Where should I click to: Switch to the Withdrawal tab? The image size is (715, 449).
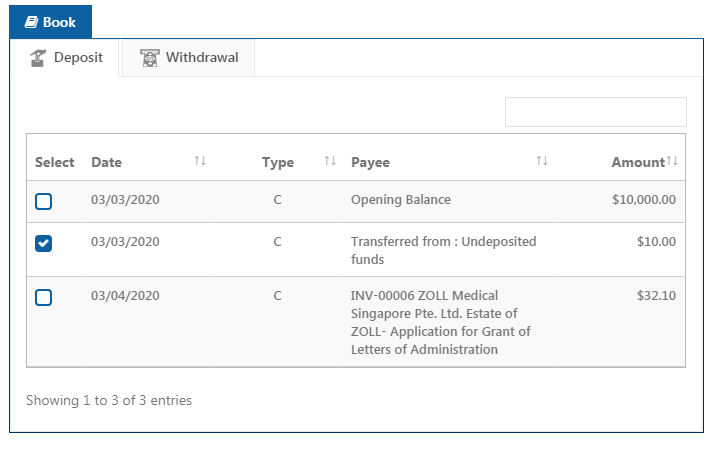click(x=188, y=58)
